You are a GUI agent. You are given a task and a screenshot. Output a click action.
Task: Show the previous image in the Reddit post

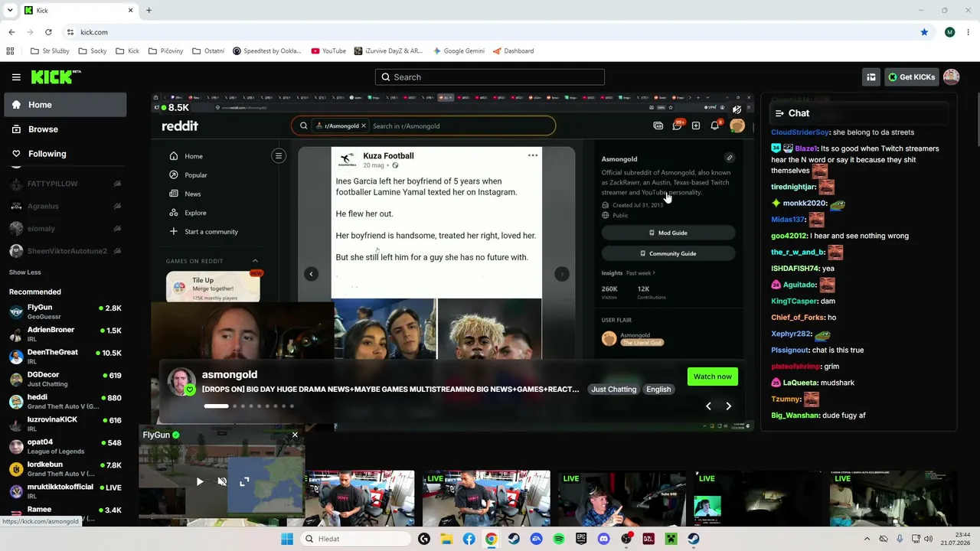pyautogui.click(x=311, y=274)
